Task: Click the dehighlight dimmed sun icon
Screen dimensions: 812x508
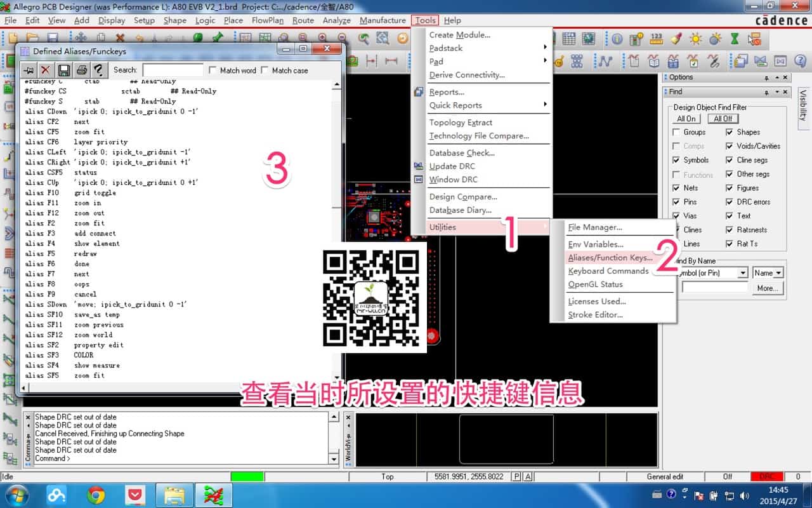Action: click(x=716, y=39)
